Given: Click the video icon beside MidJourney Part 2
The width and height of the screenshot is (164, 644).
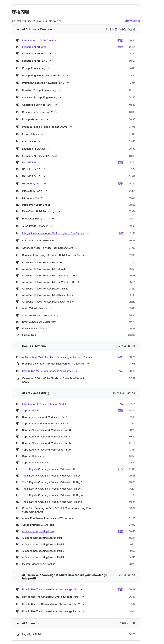Looking at the screenshot, I should (x=18, y=198).
